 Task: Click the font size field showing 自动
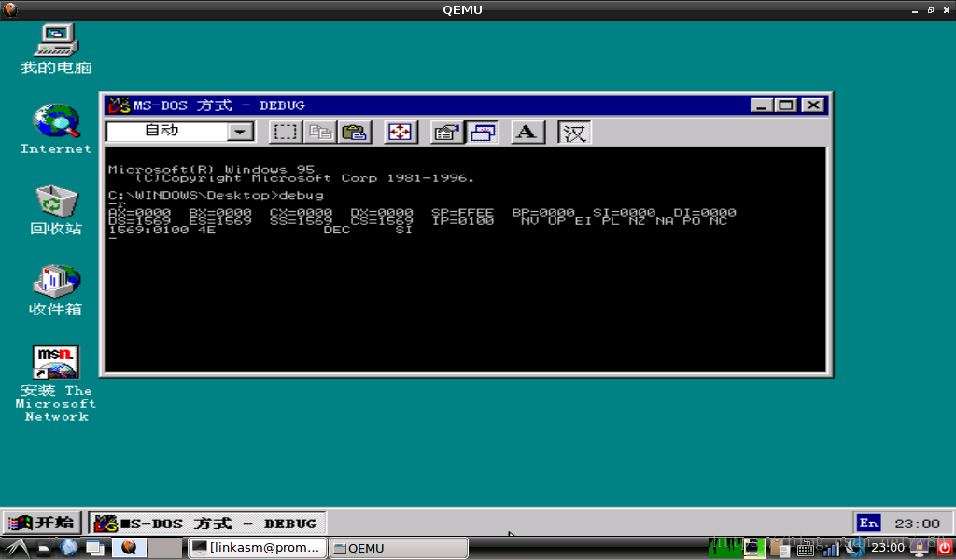(167, 132)
